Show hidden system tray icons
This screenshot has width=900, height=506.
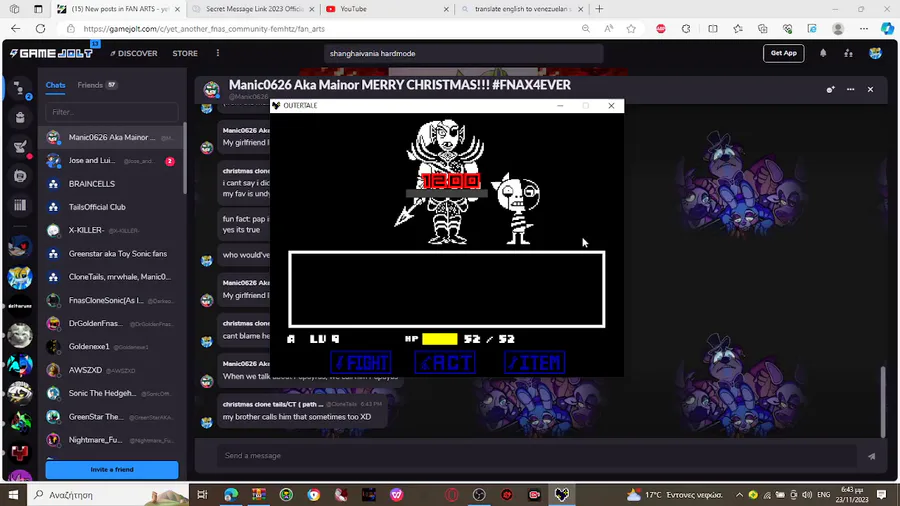tap(739, 495)
